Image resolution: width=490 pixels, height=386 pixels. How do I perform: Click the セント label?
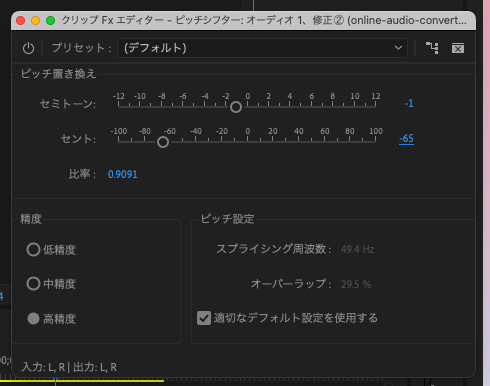(78, 139)
